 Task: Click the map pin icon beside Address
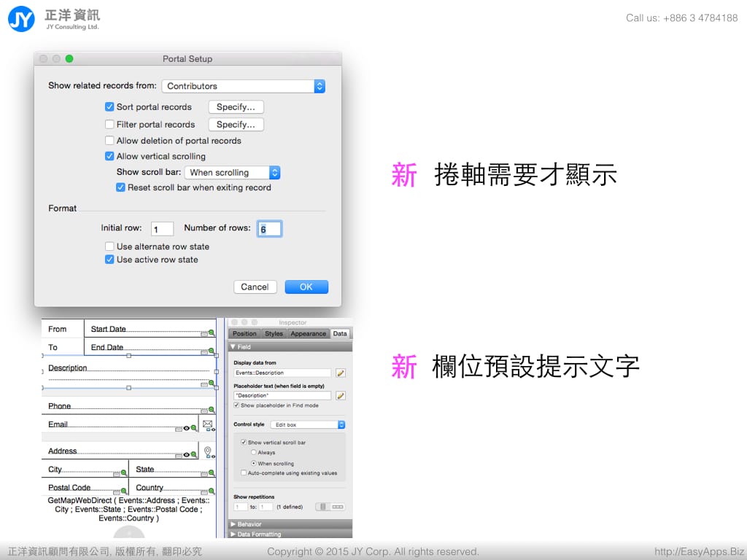coord(207,451)
